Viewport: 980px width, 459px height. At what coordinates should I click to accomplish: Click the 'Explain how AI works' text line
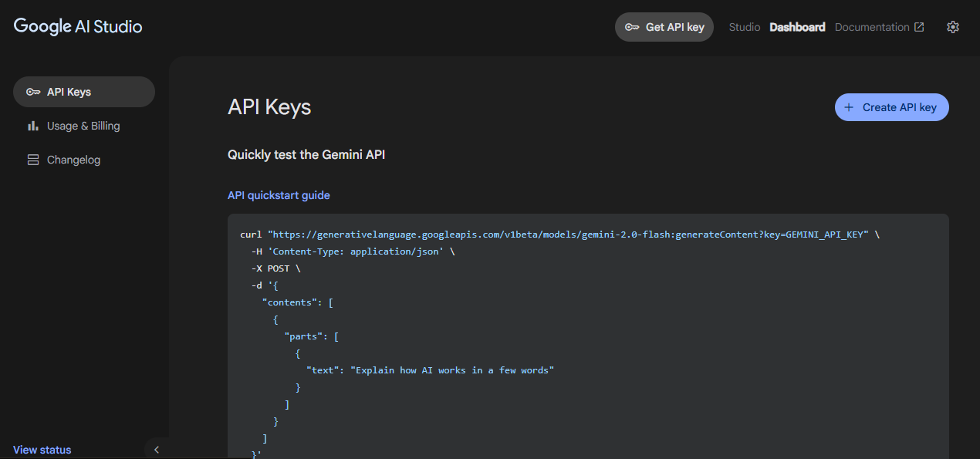tap(431, 370)
